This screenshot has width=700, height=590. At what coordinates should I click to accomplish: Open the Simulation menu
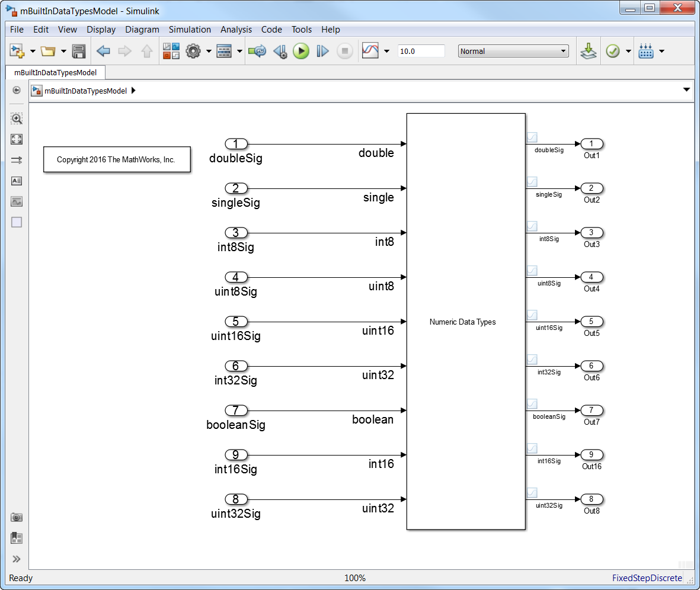(x=190, y=30)
